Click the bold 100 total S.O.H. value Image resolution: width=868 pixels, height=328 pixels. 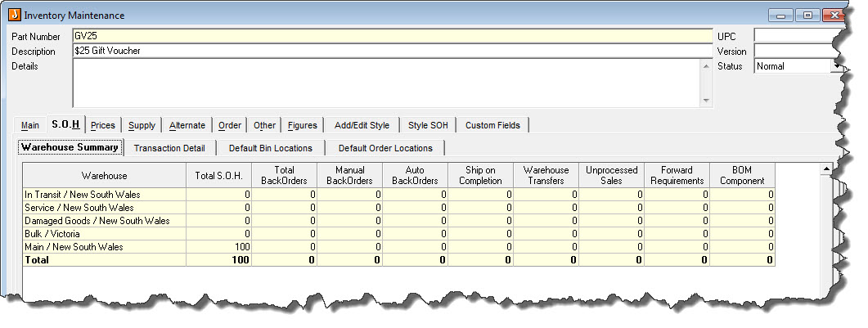pos(241,260)
